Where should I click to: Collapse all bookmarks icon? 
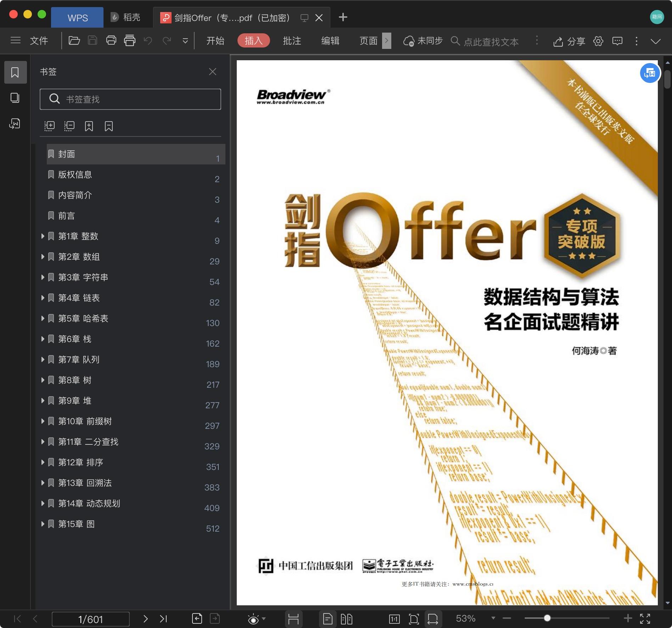point(69,126)
